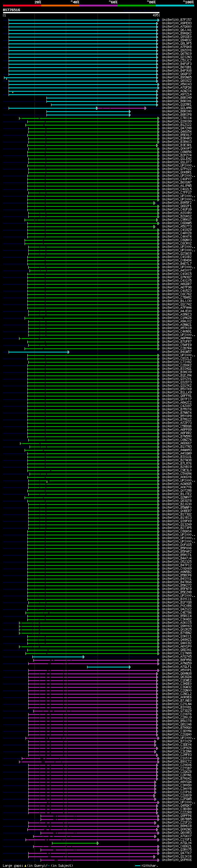Click the cyan ~100% identity legend segment
This screenshot has width=197, height=868.
[x=175, y=6]
